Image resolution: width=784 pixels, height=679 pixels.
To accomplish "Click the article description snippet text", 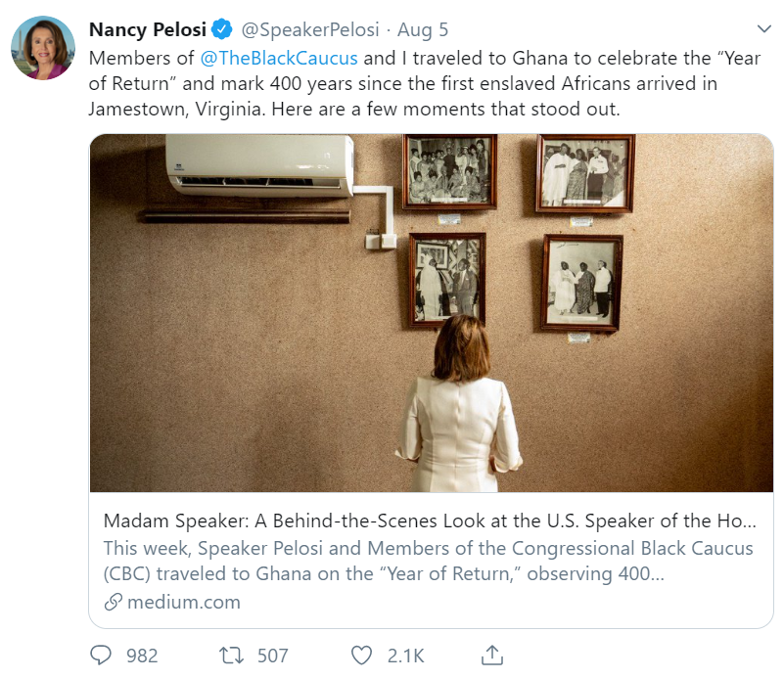I will pos(428,561).
